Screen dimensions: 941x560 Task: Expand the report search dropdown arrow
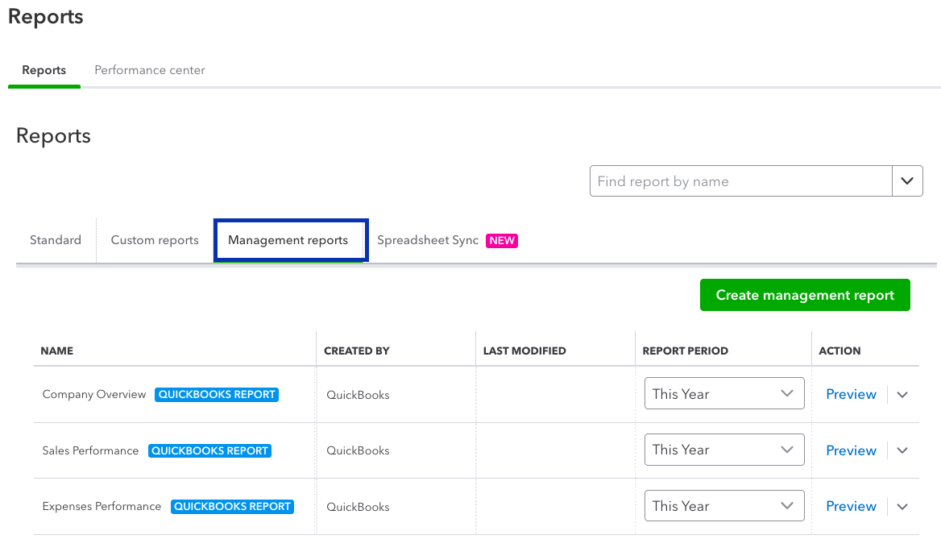click(x=907, y=181)
